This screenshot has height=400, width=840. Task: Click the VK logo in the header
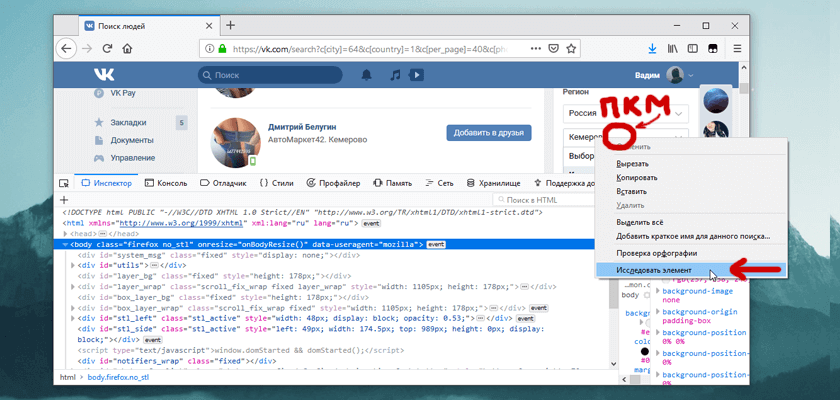coord(104,74)
